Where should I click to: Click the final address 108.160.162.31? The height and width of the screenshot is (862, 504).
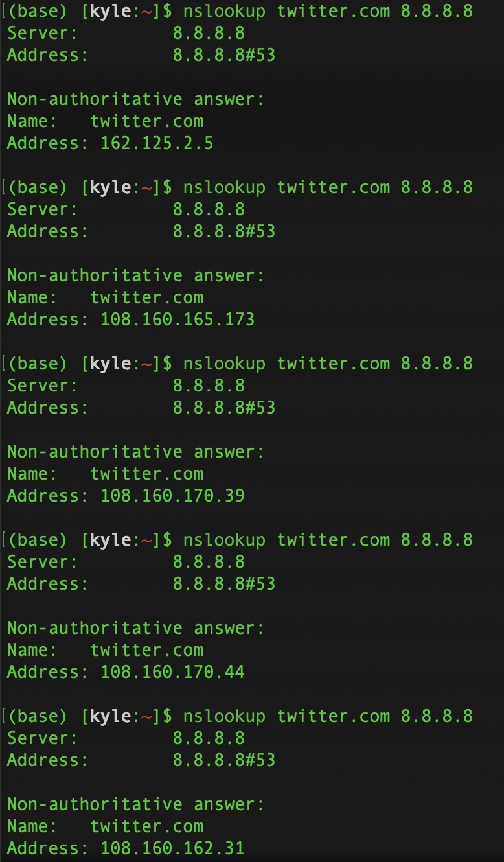pos(172,848)
